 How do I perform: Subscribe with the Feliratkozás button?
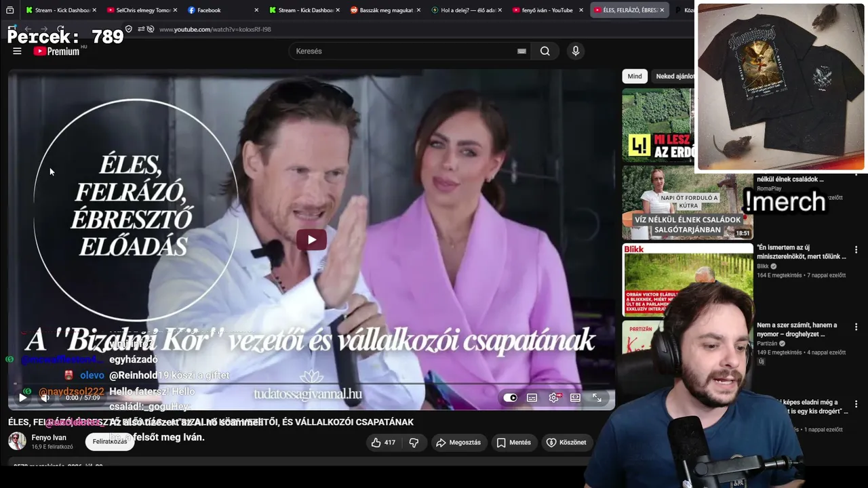pyautogui.click(x=110, y=442)
